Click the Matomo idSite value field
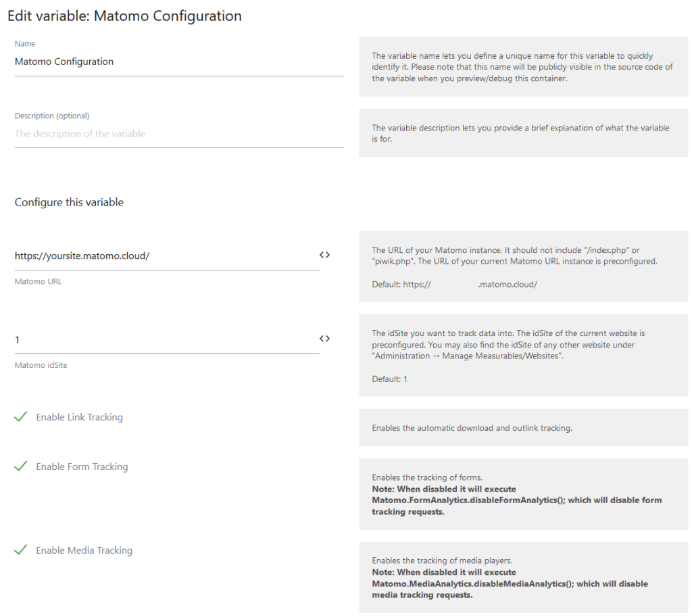This screenshot has height=616, width=692. [135, 339]
